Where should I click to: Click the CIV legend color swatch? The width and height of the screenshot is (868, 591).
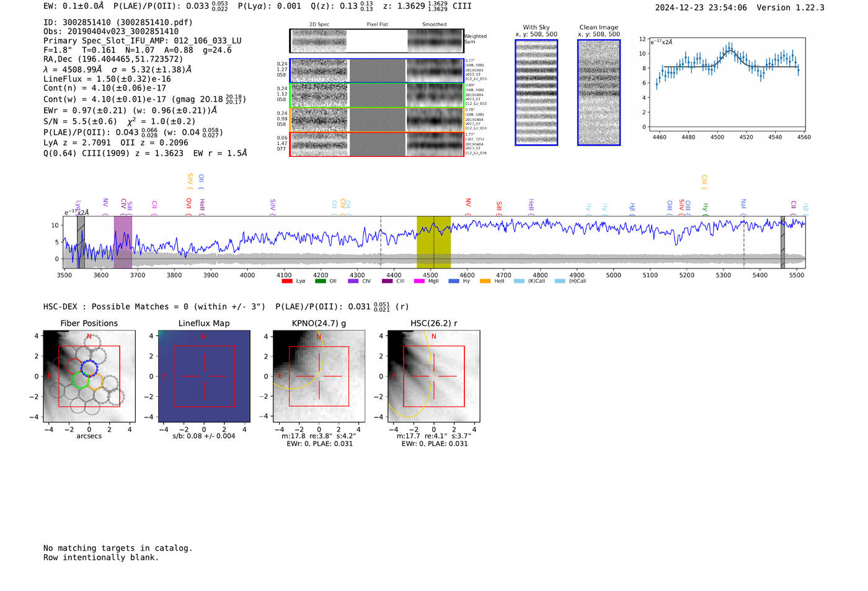353,281
